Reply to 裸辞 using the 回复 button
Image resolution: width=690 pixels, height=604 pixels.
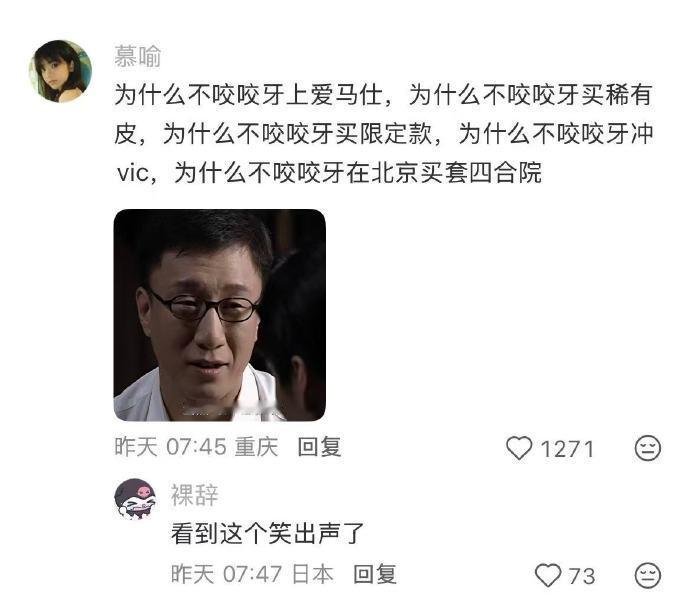tap(375, 574)
